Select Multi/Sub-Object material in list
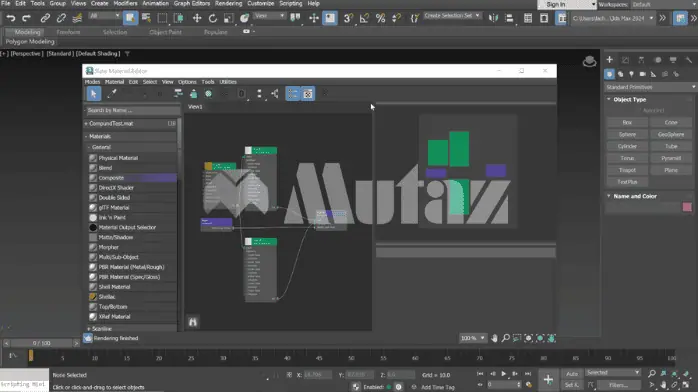Screen dimensions: 698x392 point(132,257)
